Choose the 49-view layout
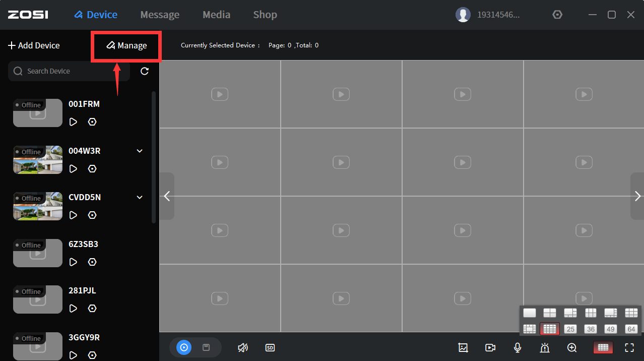 tap(611, 329)
